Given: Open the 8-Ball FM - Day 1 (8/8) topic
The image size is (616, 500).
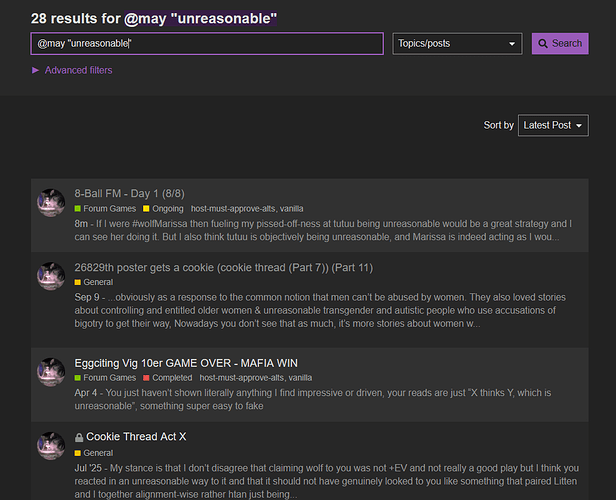Looking at the screenshot, I should click(130, 194).
